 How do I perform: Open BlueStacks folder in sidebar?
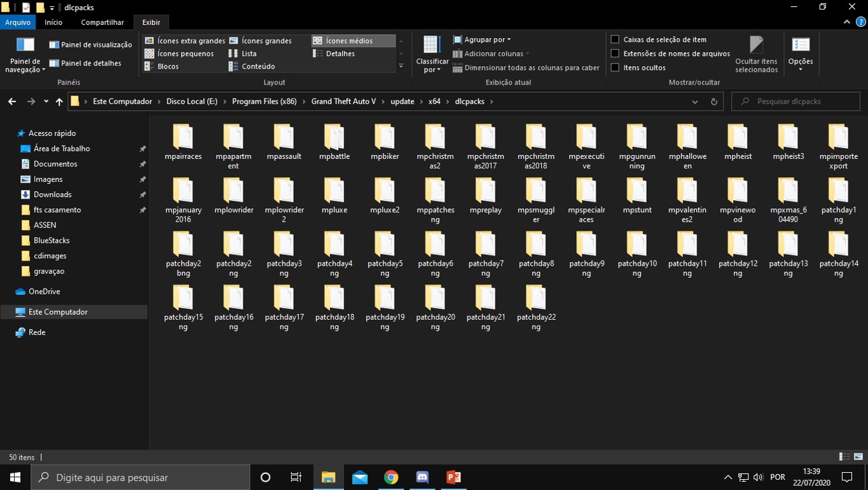52,240
